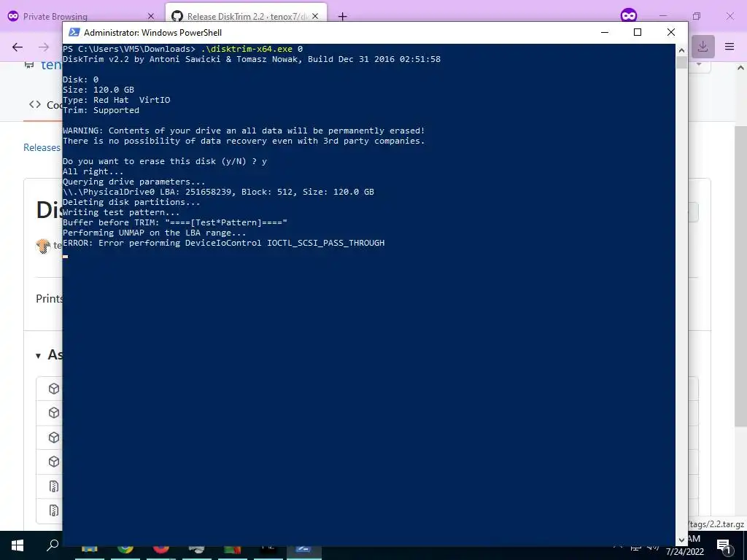The width and height of the screenshot is (747, 560).
Task: Click the Firefox back arrow
Action: point(18,47)
